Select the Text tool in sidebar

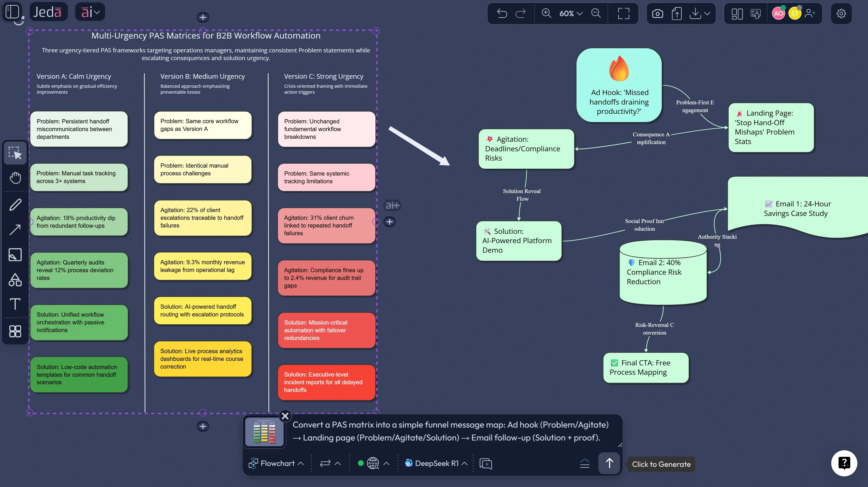(x=15, y=304)
